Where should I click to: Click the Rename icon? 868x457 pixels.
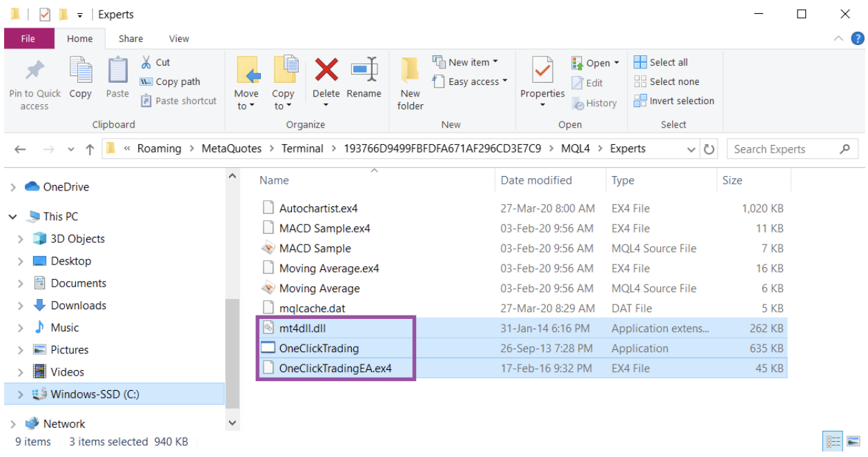coord(364,70)
